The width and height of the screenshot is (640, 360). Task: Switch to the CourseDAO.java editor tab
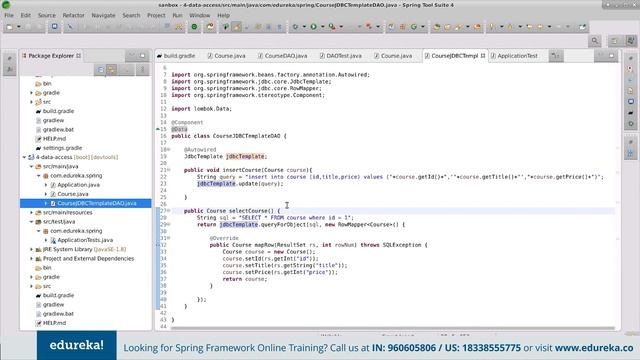[x=282, y=56]
